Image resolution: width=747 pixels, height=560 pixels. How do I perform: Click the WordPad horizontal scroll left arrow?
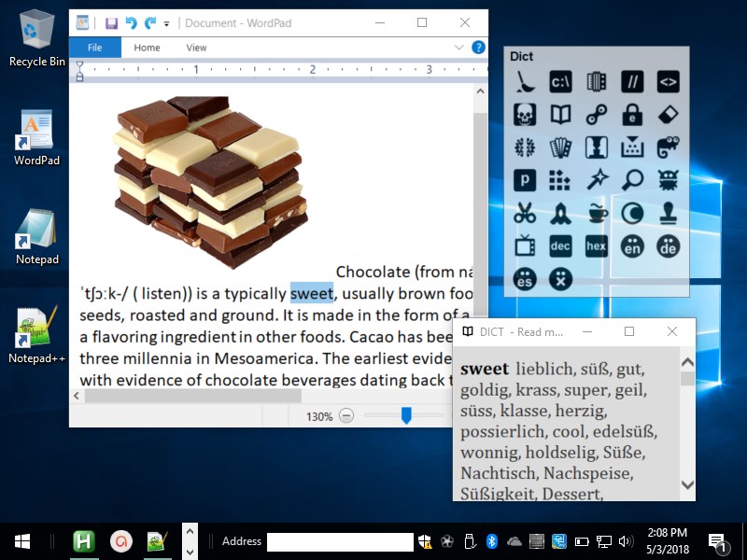[77, 395]
